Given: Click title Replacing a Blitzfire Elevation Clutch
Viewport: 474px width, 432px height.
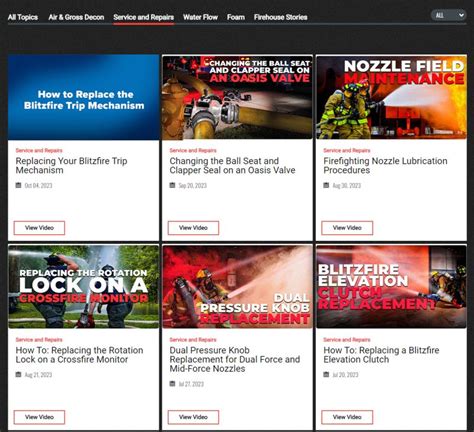Looking at the screenshot, I should [x=381, y=355].
